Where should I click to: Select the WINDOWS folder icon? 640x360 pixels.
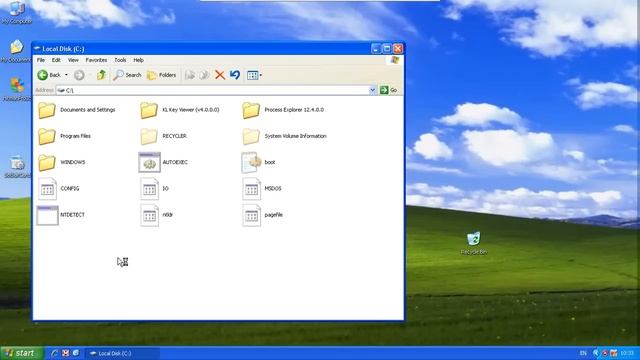pos(47,162)
